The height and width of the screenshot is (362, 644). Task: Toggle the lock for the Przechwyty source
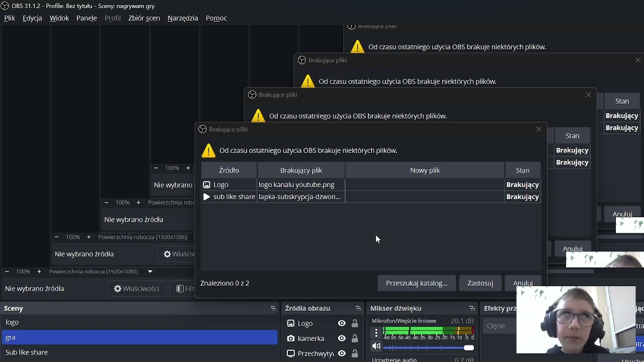tap(355, 353)
